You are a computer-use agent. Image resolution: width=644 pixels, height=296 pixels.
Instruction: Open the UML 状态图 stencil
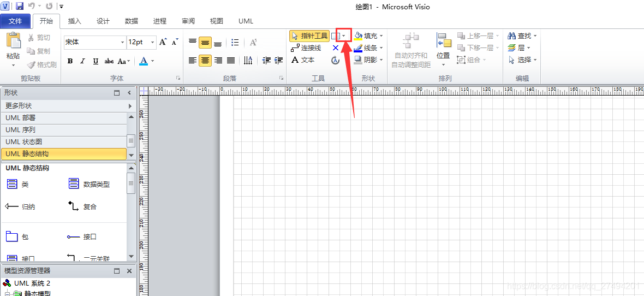[63, 142]
